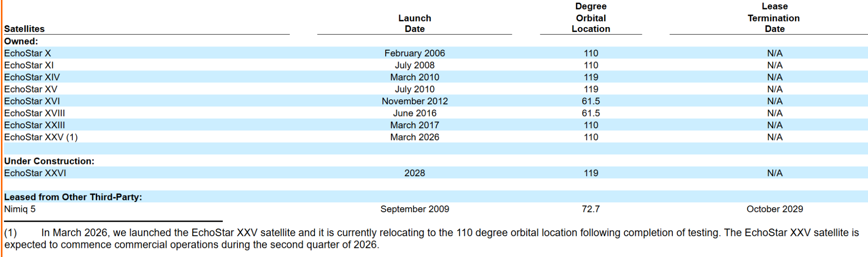Select the 'Satellites' column header
The image size is (868, 257).
(x=24, y=29)
